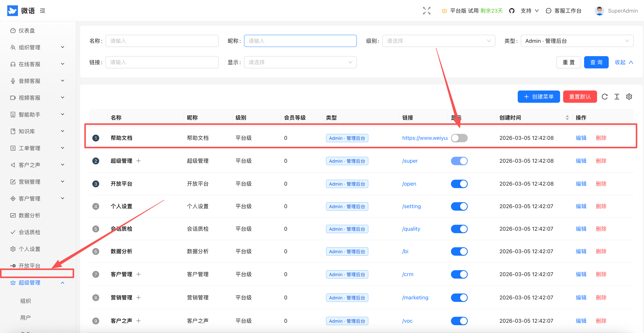Viewport: 644px width, 333px height.
Task: Enter fullscreen mode via expand icon
Action: 427,11
